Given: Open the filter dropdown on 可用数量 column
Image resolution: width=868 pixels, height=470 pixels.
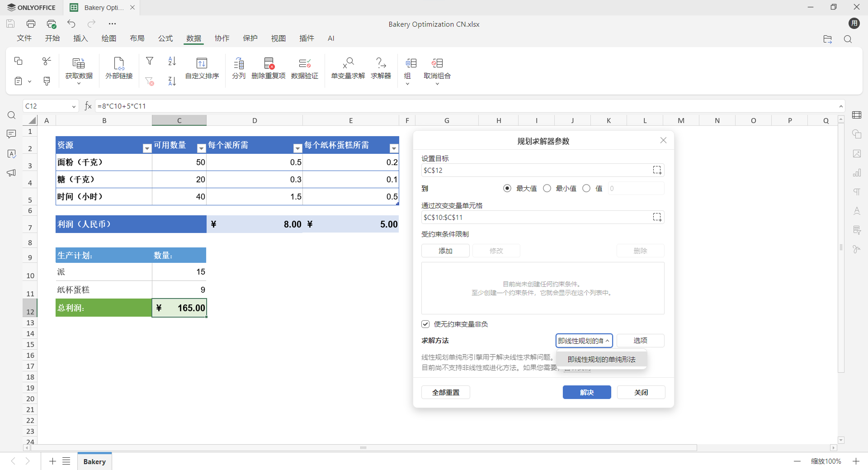Looking at the screenshot, I should point(201,148).
